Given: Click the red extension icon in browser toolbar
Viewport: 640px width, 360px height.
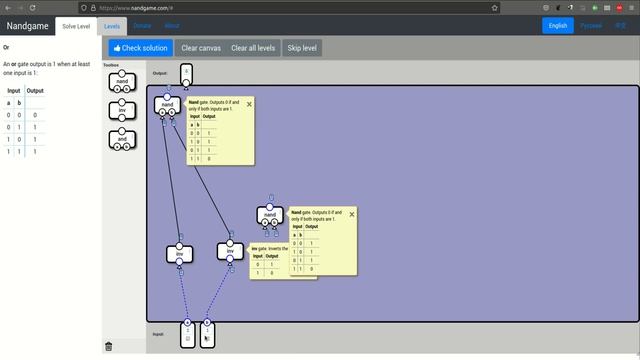Looking at the screenshot, I should pyautogui.click(x=619, y=8).
